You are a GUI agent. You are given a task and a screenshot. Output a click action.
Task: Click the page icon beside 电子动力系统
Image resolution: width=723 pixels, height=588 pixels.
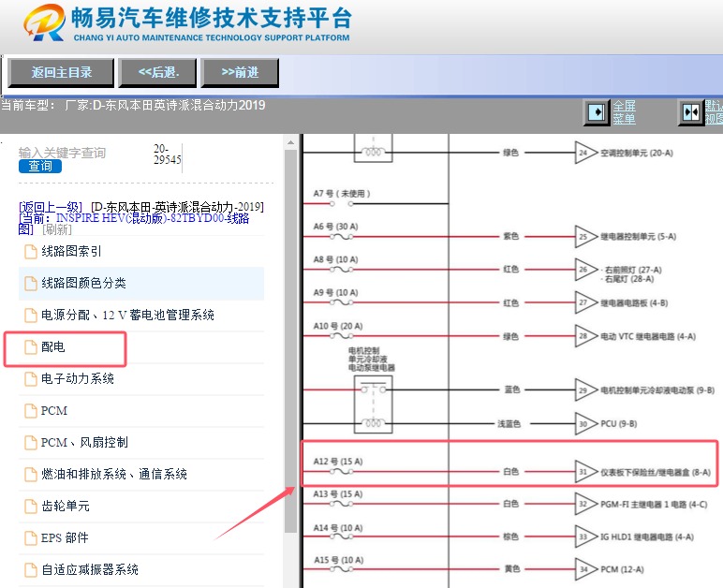click(30, 379)
